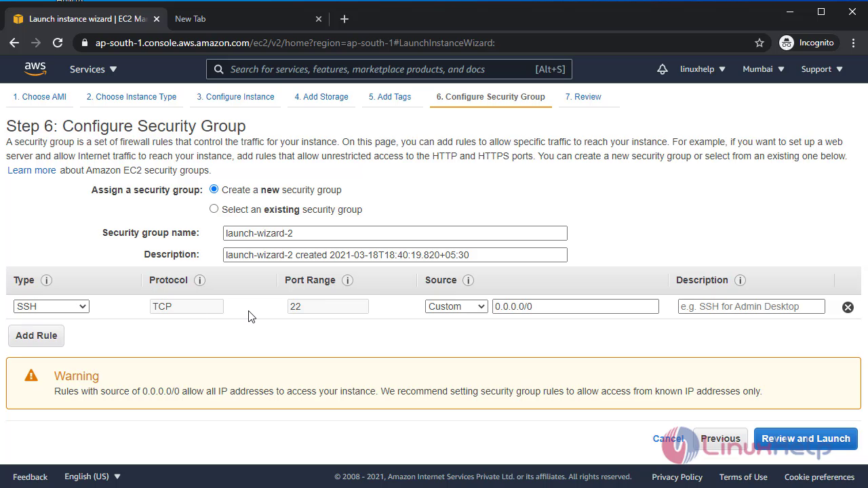Screen dimensions: 868x488
Task: Open the Chrome three-dot menu
Action: (852, 43)
